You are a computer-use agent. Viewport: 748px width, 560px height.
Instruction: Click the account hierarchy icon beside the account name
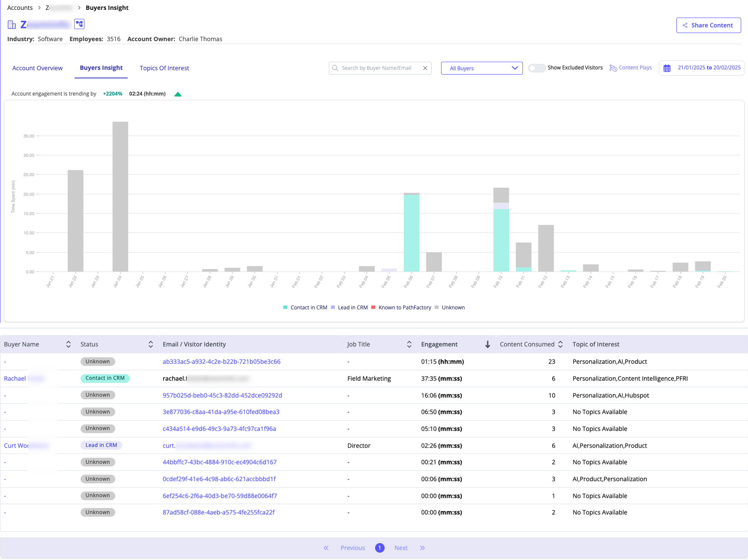pyautogui.click(x=79, y=24)
